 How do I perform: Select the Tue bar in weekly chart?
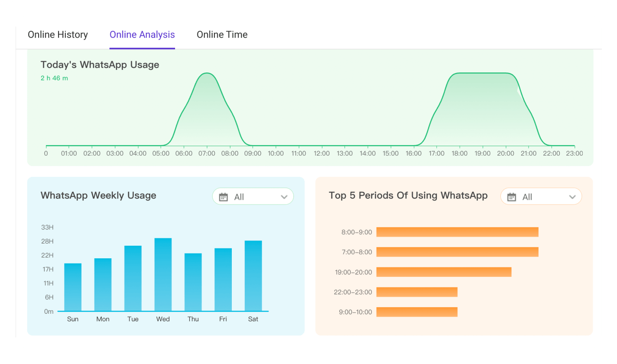tap(133, 278)
